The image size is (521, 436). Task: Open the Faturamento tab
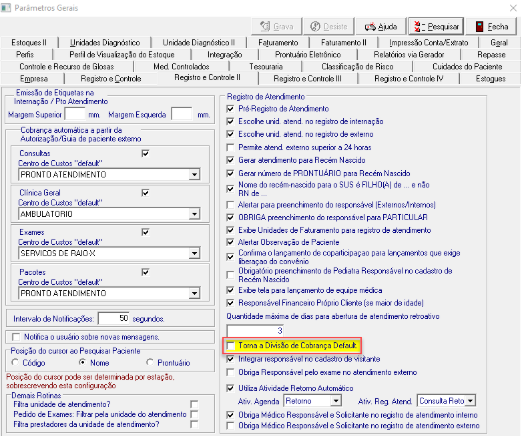coord(278,43)
